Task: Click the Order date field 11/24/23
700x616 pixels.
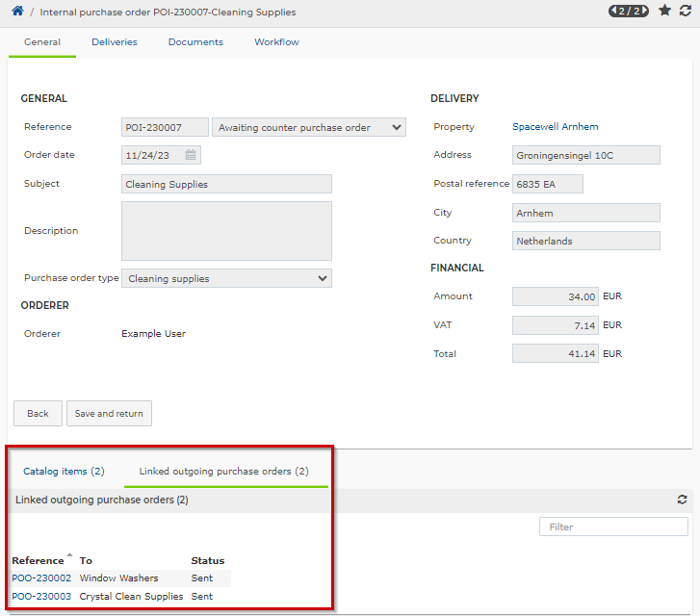Action: click(x=161, y=155)
